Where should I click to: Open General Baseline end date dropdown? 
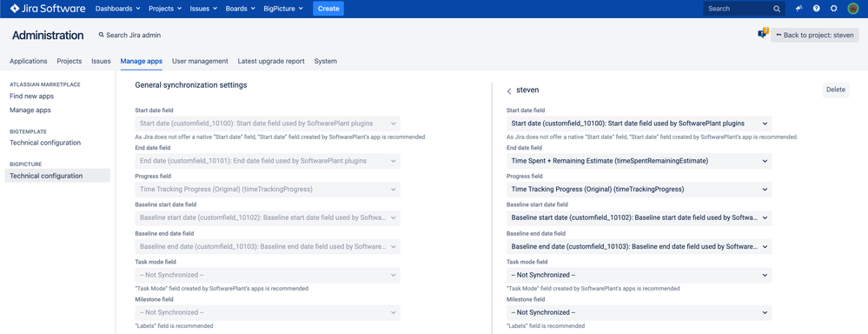(x=268, y=246)
